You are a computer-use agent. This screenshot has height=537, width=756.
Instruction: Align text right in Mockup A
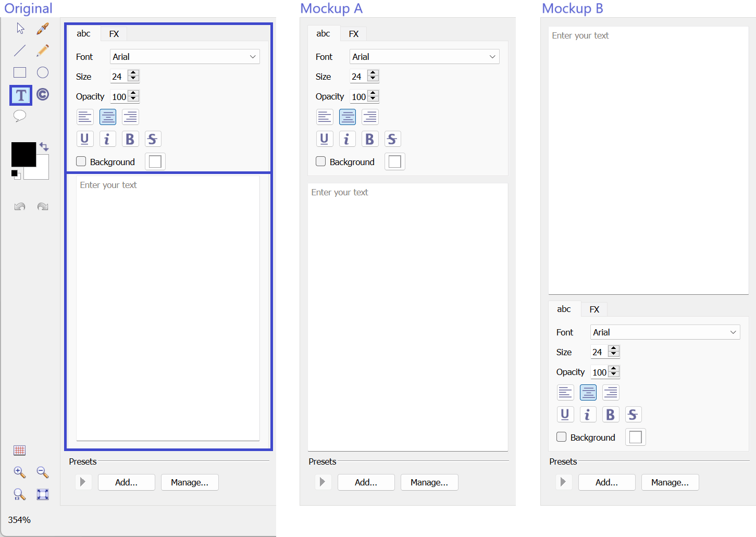[370, 117]
